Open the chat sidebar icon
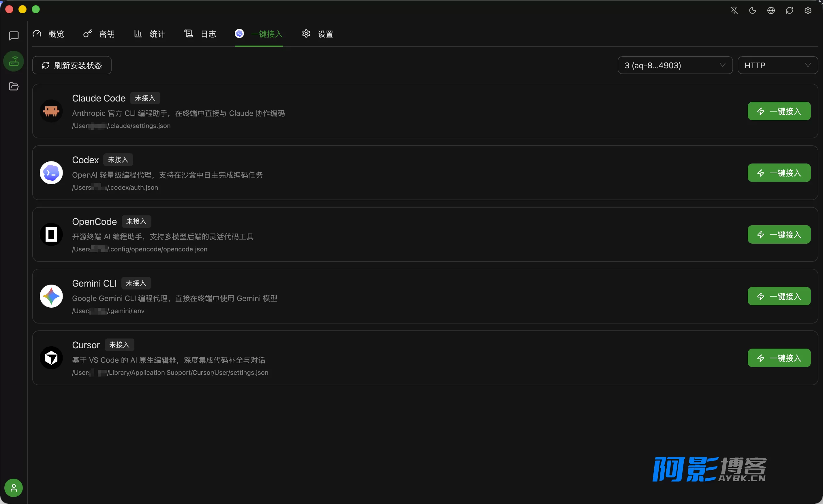 14,35
